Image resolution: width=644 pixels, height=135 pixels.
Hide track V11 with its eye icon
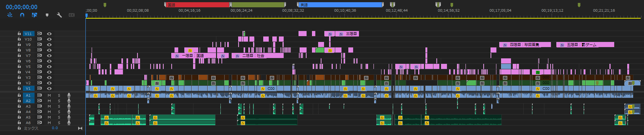tap(49, 34)
